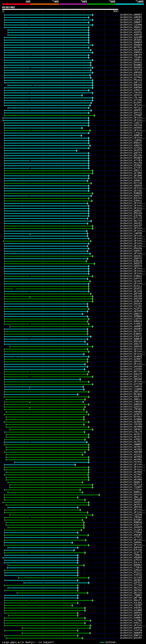The height and width of the screenshot is (644, 146).
Task: Click the white query sequence bar
Action: point(60,10)
